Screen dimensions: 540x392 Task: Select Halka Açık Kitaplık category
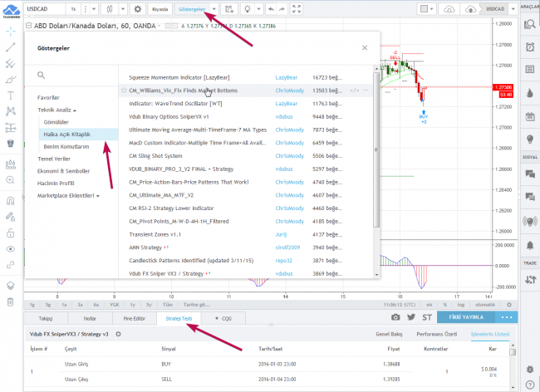pos(79,135)
